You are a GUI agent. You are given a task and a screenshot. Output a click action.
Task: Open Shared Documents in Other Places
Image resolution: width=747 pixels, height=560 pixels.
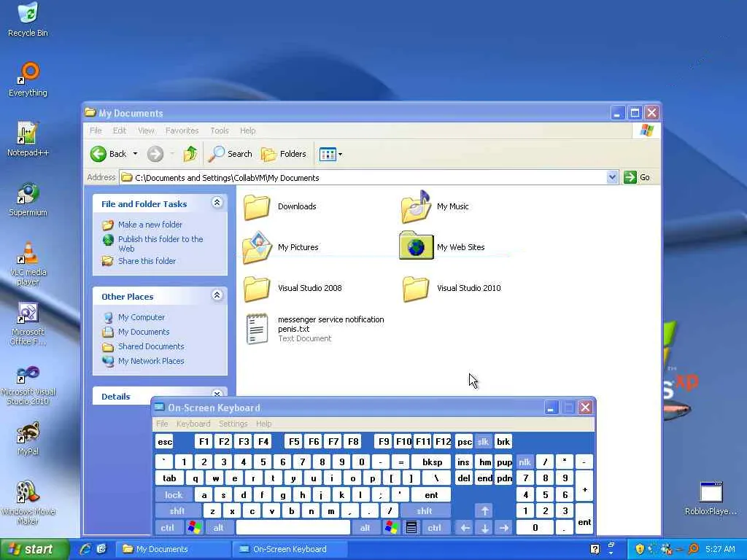click(x=151, y=346)
